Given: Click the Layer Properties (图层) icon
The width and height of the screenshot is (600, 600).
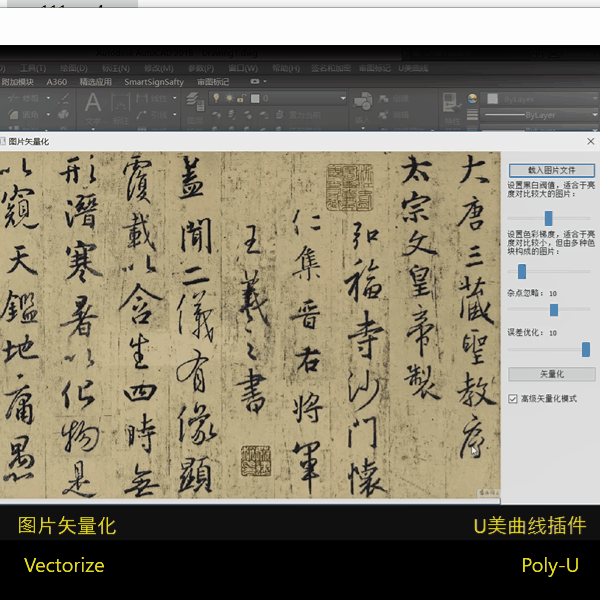Looking at the screenshot, I should pyautogui.click(x=194, y=101).
